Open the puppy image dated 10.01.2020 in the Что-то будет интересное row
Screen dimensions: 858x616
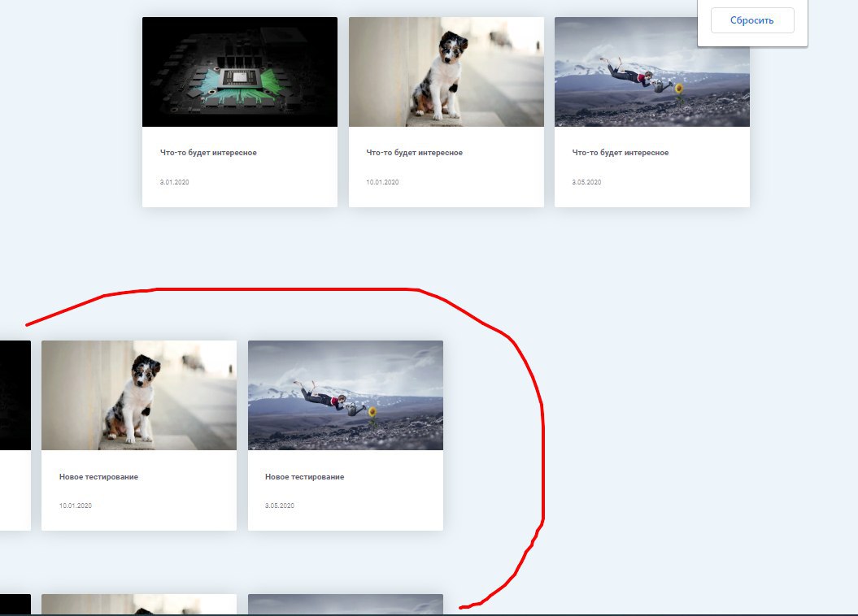pos(446,72)
